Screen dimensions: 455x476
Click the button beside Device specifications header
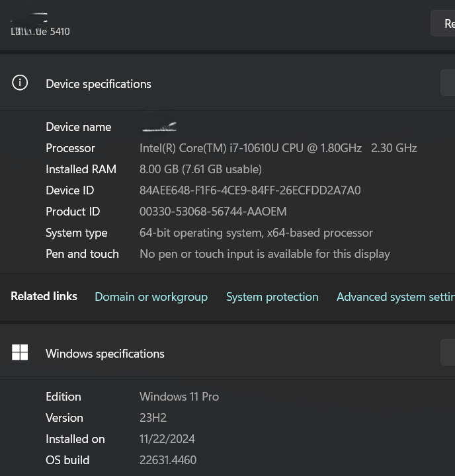coord(448,83)
